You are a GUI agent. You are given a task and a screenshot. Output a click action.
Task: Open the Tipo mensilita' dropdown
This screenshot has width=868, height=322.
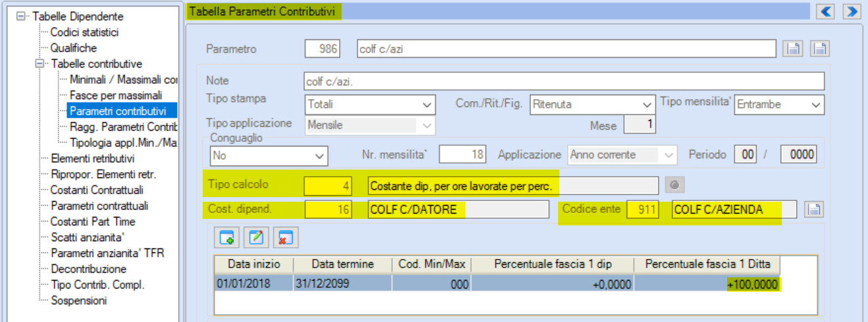click(x=816, y=104)
